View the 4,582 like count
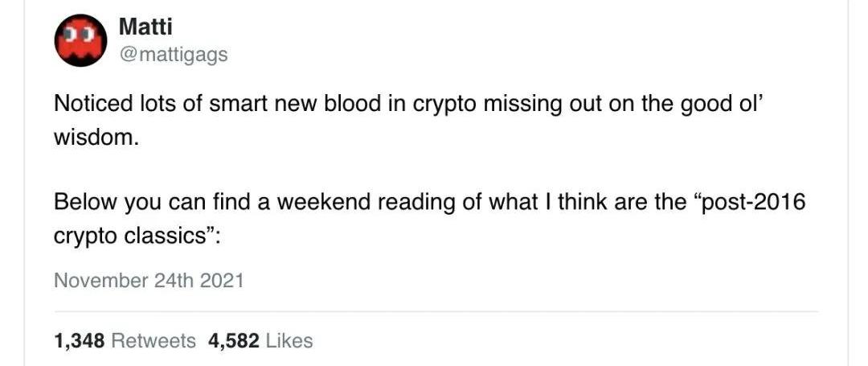The image size is (868, 366). [x=234, y=340]
